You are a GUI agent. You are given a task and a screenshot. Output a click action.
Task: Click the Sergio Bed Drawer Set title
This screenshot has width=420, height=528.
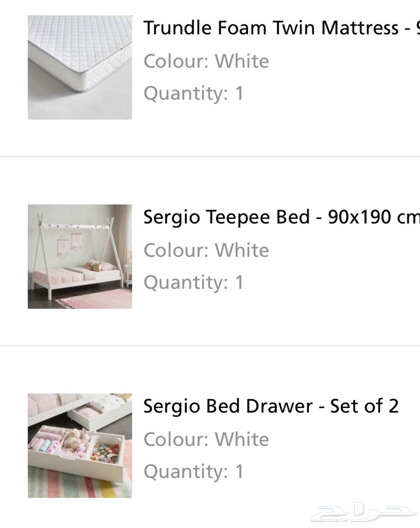[x=271, y=406]
